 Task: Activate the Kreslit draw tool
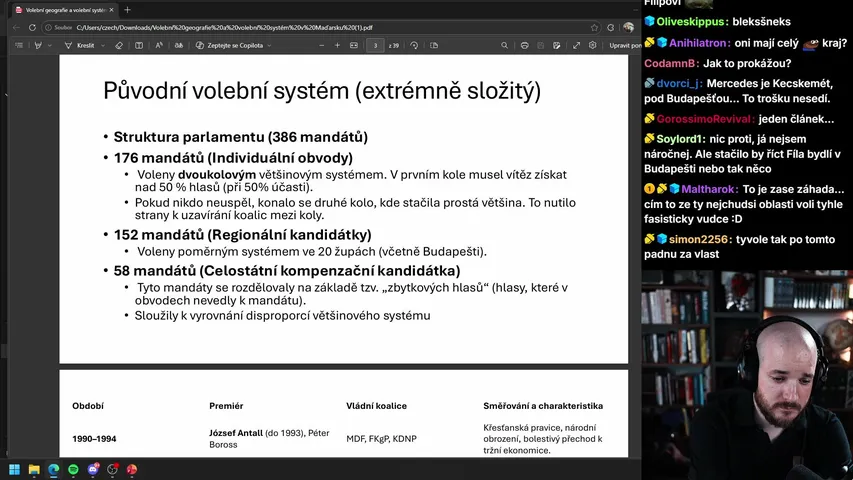(x=79, y=46)
